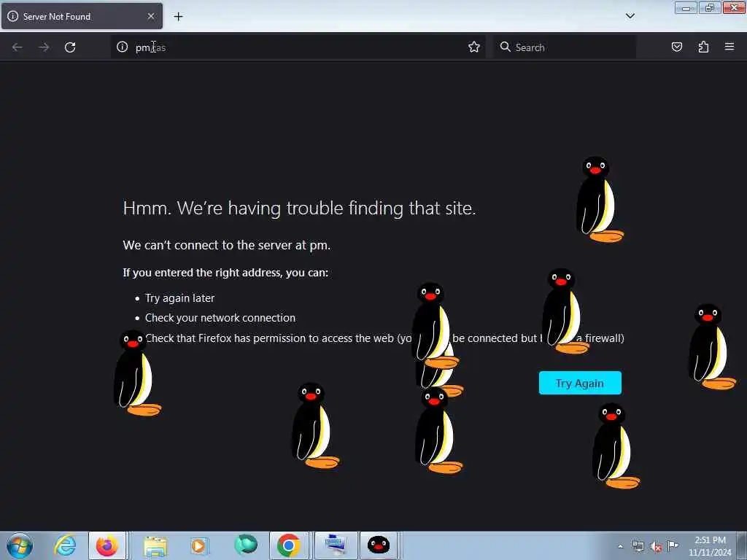This screenshot has width=747, height=560.
Task: Click the penguin overlapping the bullet list
Action: 136,373
